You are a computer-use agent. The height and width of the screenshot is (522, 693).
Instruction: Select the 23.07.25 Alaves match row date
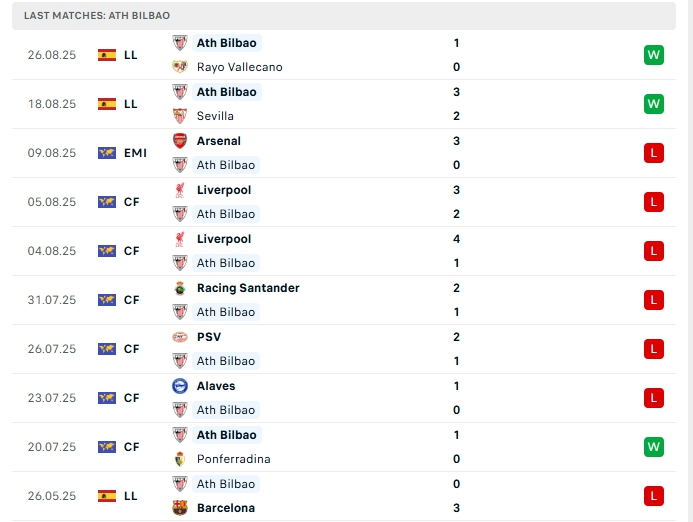click(52, 398)
